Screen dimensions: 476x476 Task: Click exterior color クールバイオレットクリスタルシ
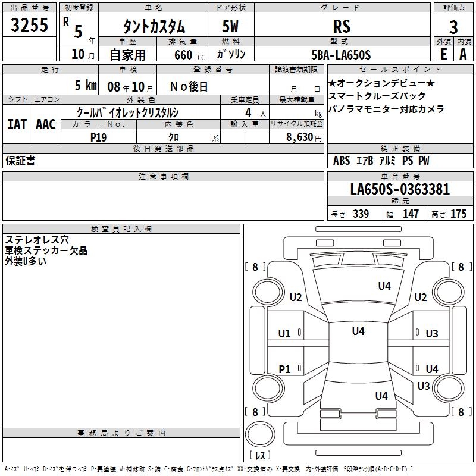[127, 112]
